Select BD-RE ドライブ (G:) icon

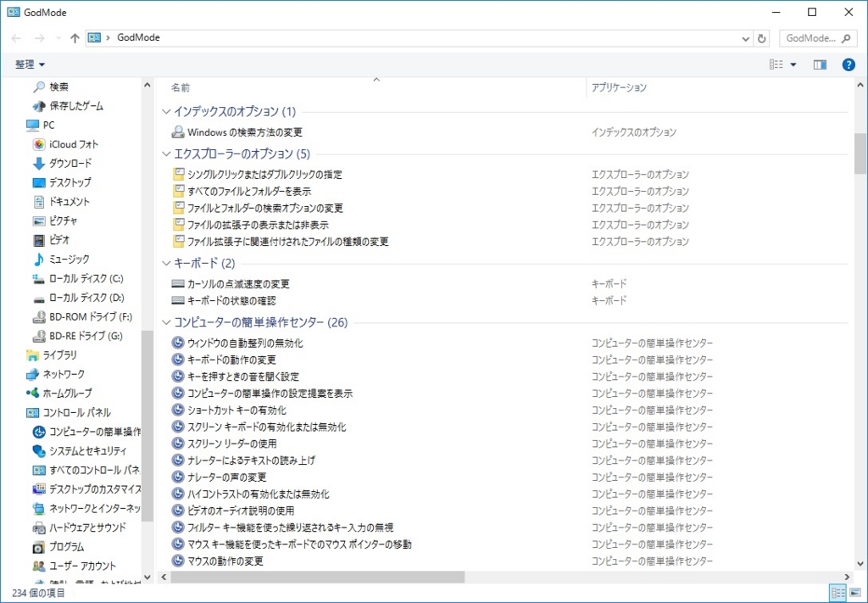click(39, 336)
